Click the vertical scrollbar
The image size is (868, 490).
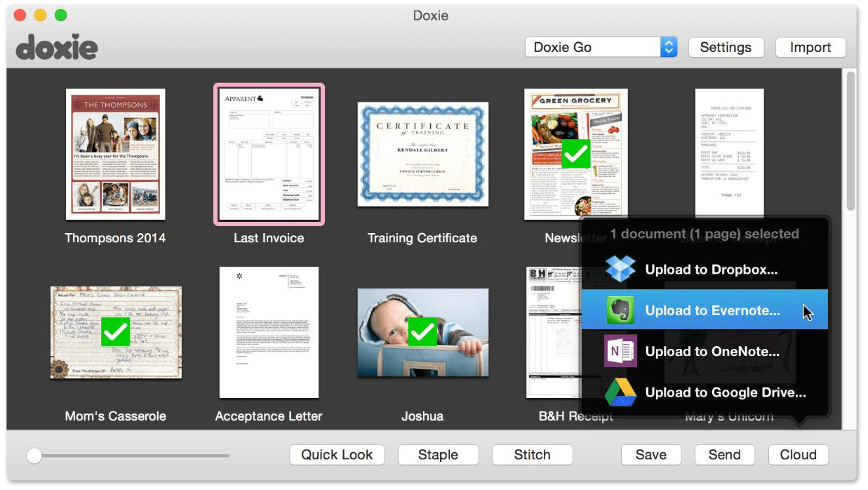tap(851, 140)
